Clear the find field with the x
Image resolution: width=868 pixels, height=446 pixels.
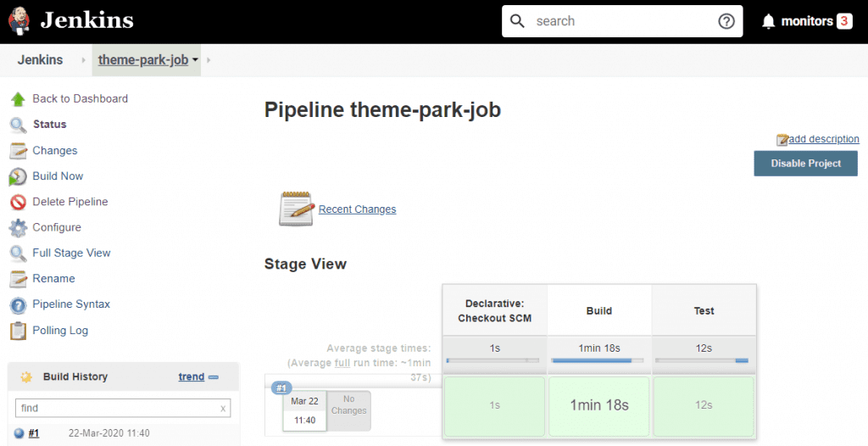(x=223, y=408)
